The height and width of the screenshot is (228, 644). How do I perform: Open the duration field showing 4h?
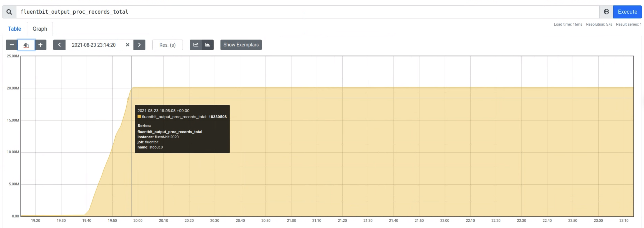pyautogui.click(x=26, y=45)
